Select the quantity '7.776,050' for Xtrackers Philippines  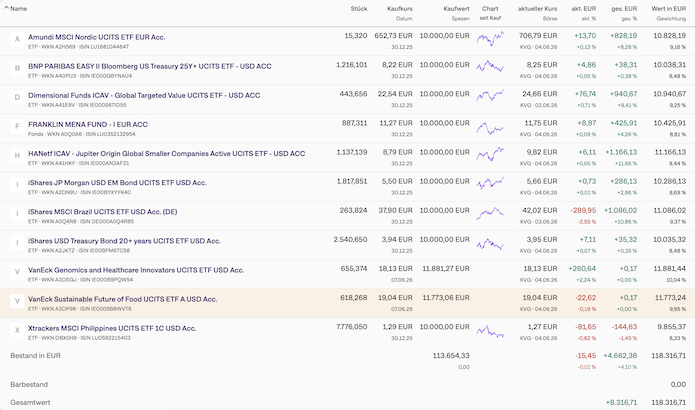tap(351, 327)
